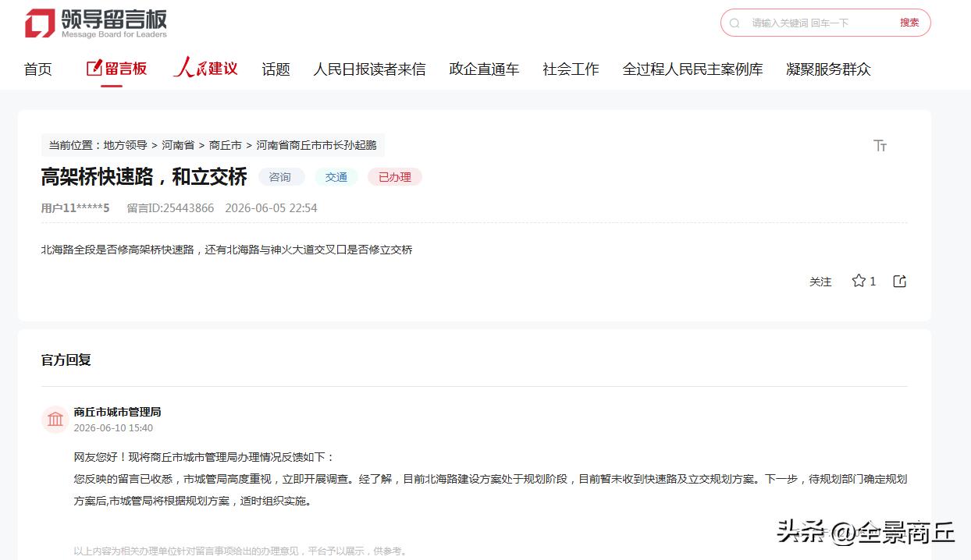Click the post title 高架桥快速路，和立交桥

click(x=144, y=176)
